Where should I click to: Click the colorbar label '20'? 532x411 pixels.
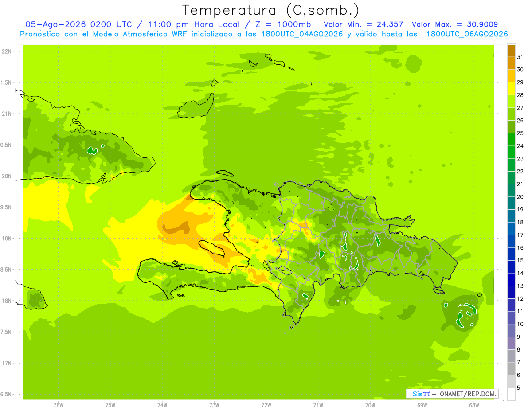(x=520, y=197)
